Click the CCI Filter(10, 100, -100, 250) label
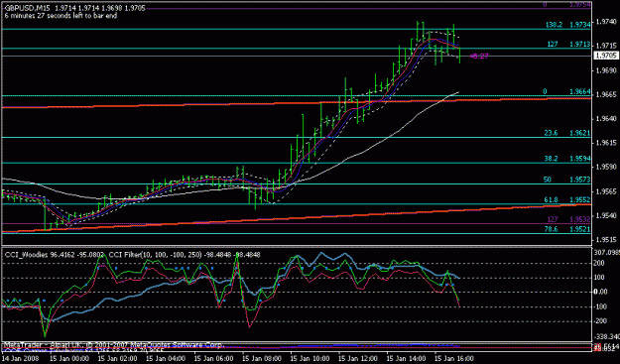Viewport: 620px width, 364px height. (x=155, y=255)
